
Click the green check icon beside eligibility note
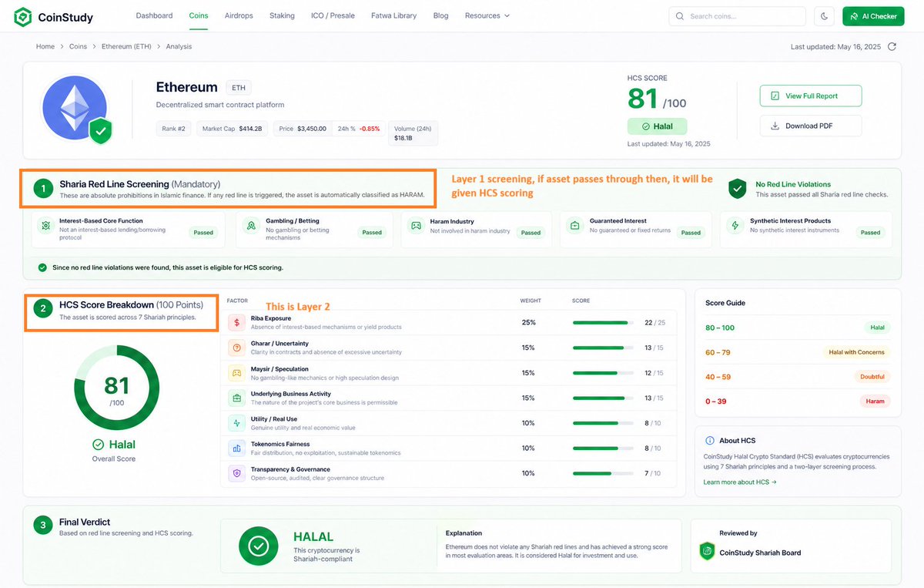(43, 267)
